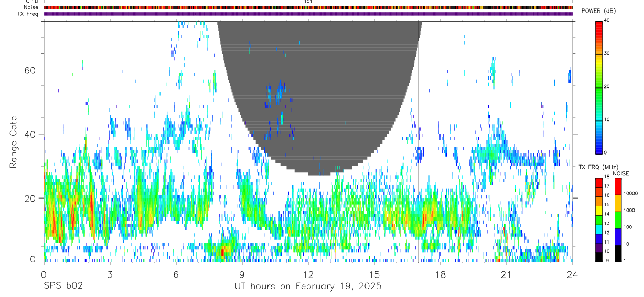This screenshot has width=644, height=297.
Task: Click the 12 tick on UT hours axis
Action: coord(308,274)
